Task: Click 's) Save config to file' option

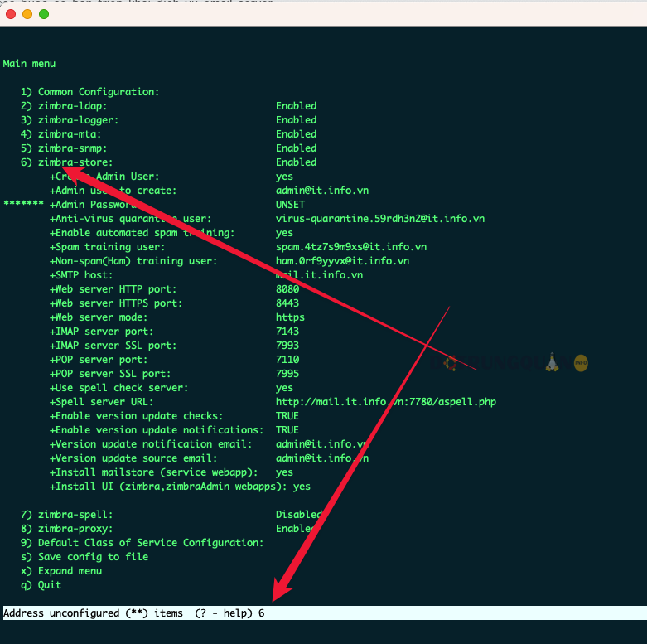Action: 84,556
